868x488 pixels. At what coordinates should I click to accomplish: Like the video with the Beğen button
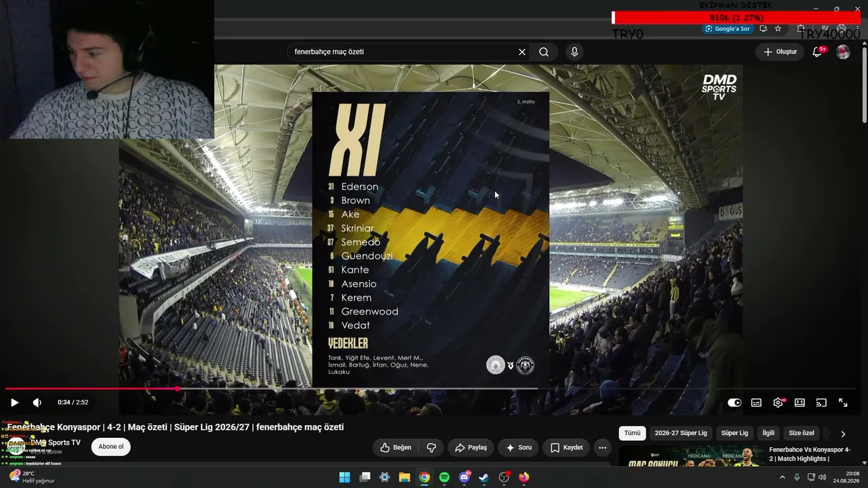(396, 447)
